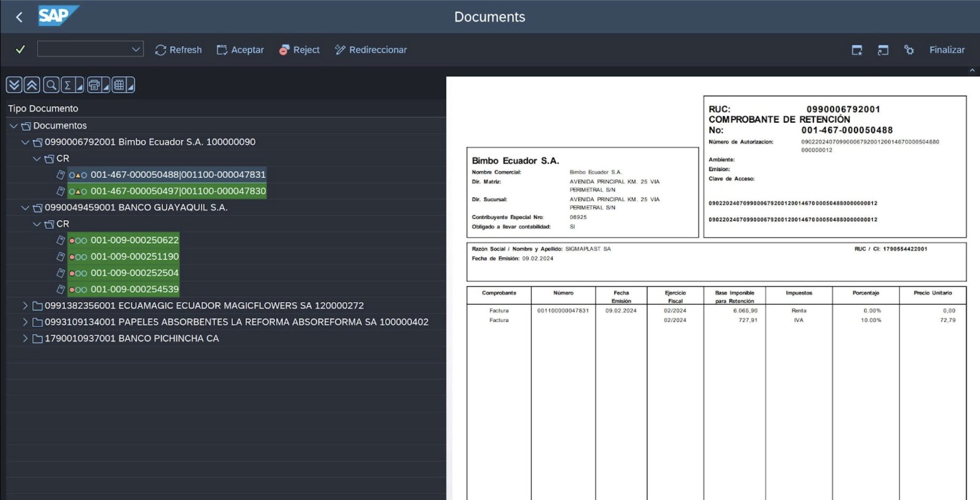The width and height of the screenshot is (980, 500).
Task: Click the Refresh button
Action: [x=178, y=50]
